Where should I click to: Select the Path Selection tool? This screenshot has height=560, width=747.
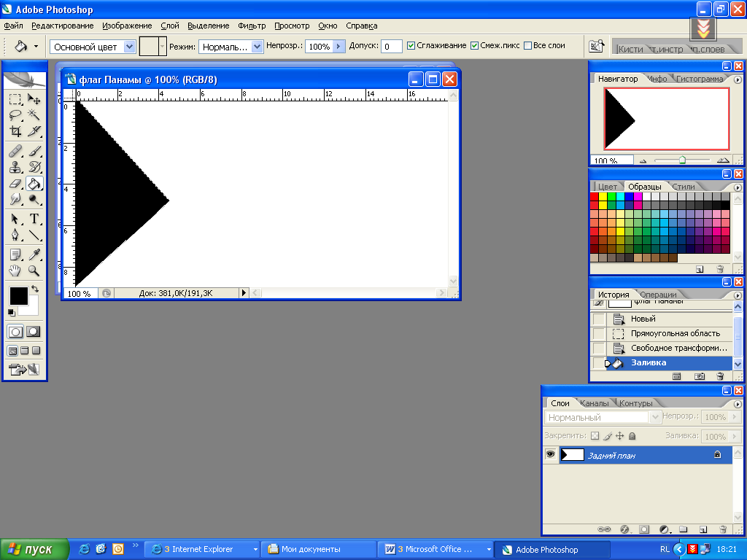[15, 219]
